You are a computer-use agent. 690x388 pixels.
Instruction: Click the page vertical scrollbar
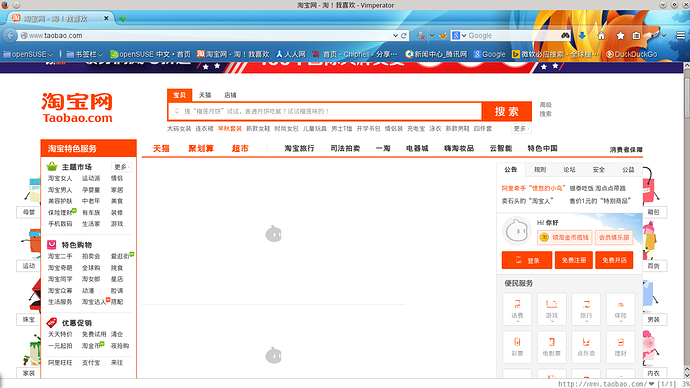point(686,220)
